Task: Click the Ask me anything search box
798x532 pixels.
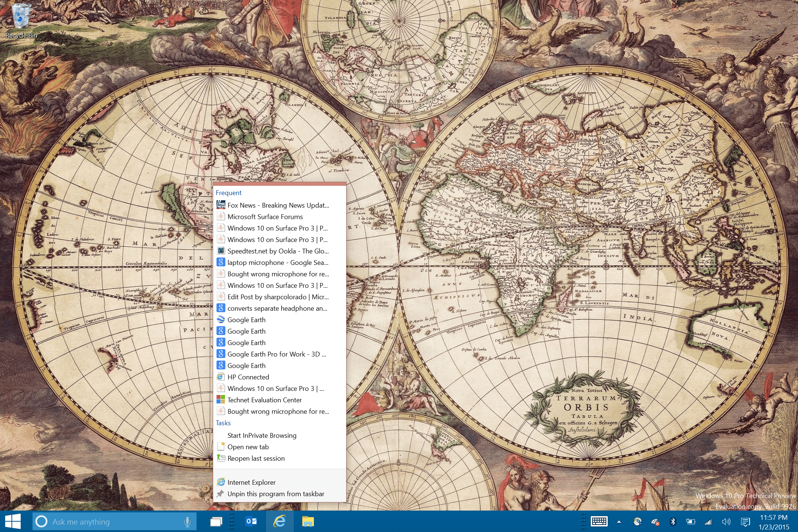Action: coord(115,522)
